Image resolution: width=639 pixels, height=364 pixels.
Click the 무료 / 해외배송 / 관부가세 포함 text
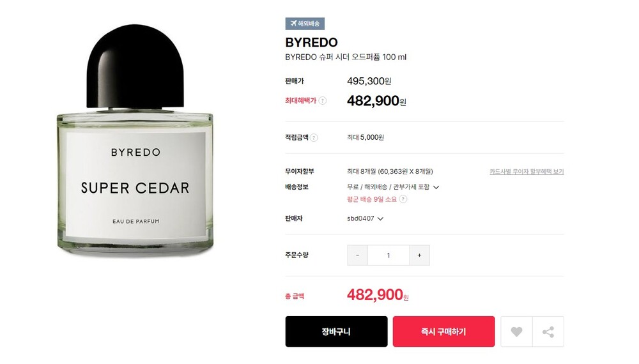[388, 187]
